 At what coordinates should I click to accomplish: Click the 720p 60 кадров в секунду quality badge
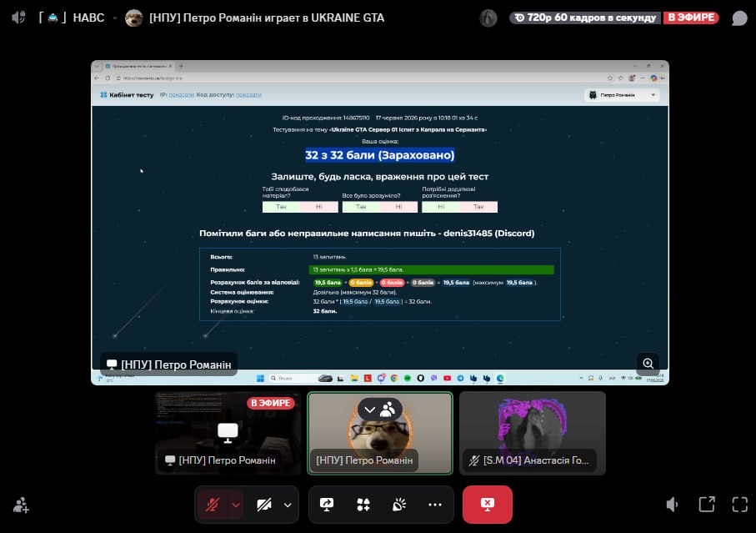tap(585, 18)
